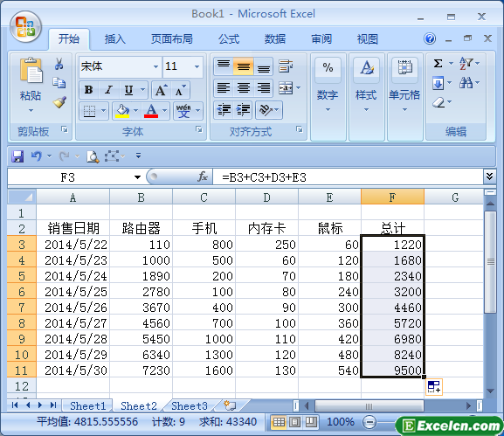Toggle top vertical alignment

224,66
